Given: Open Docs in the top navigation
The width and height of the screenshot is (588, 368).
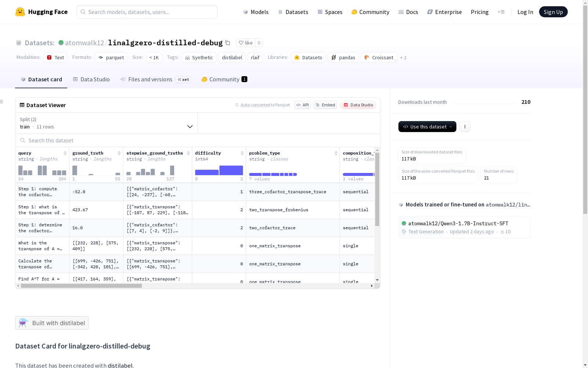Looking at the screenshot, I should coord(408,12).
